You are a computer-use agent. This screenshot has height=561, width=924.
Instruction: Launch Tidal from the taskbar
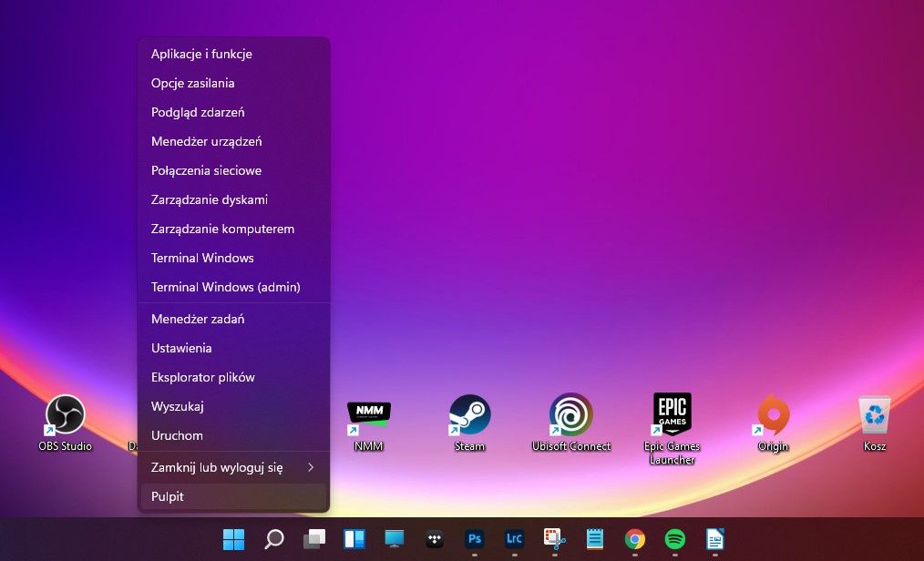click(x=435, y=539)
